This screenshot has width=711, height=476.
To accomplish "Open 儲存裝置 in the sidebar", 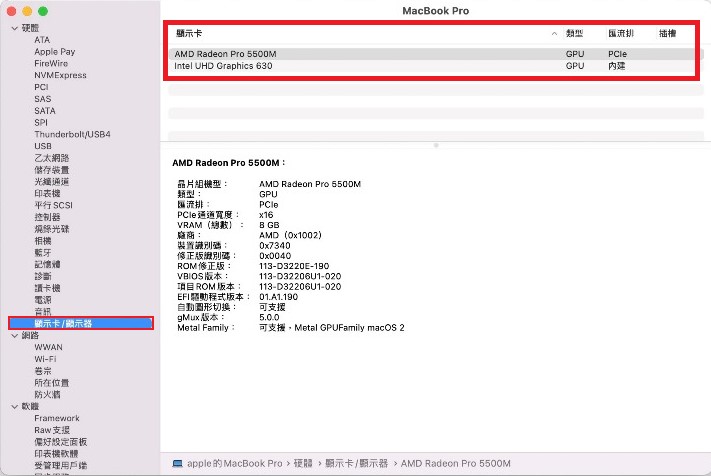I will click(x=52, y=170).
